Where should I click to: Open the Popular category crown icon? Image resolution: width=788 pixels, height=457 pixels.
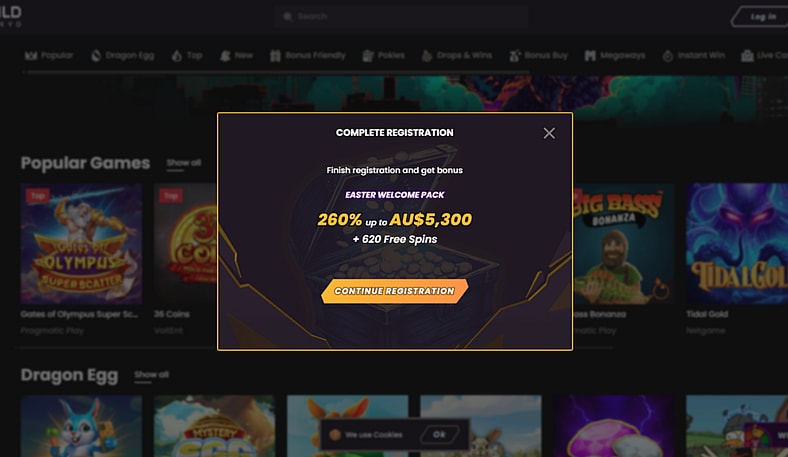pos(31,55)
